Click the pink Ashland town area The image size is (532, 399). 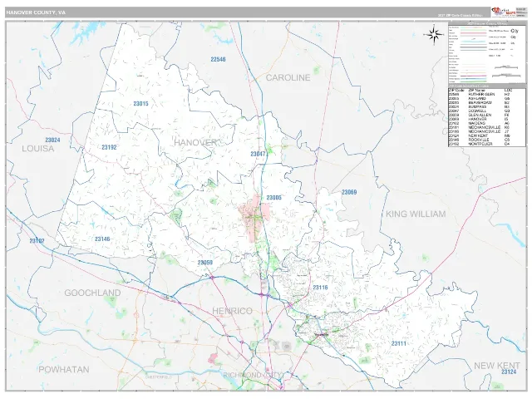coord(254,217)
